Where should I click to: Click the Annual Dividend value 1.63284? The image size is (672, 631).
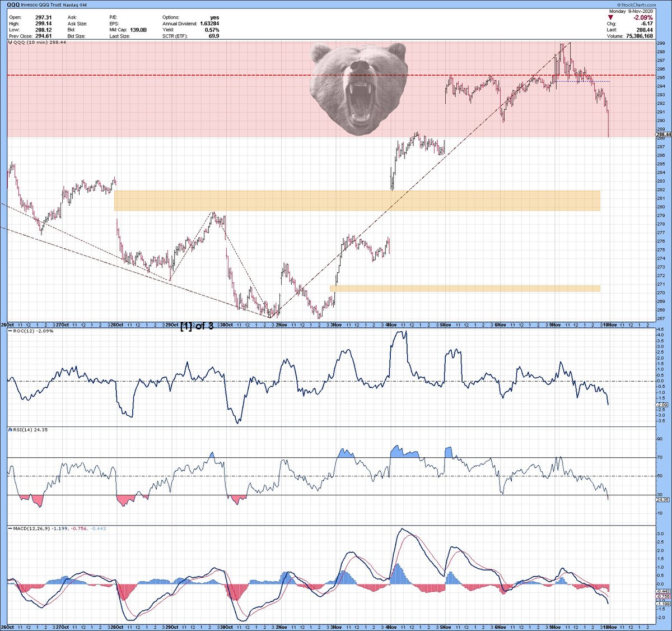(209, 24)
